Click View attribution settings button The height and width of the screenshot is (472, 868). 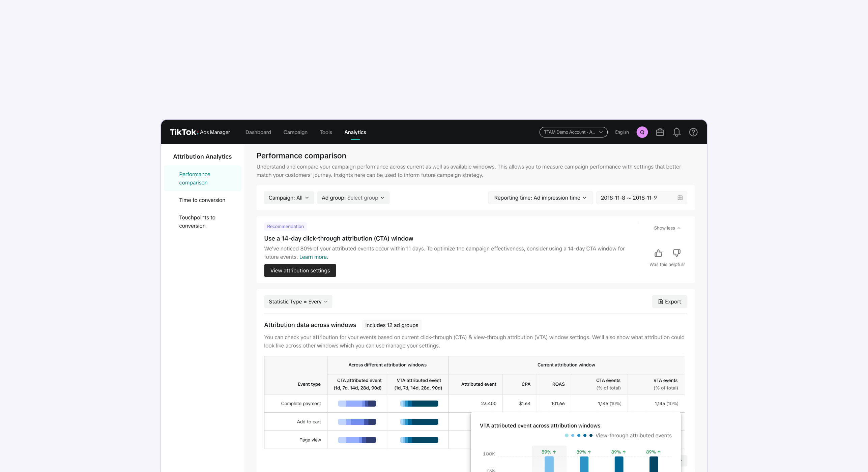coord(300,271)
